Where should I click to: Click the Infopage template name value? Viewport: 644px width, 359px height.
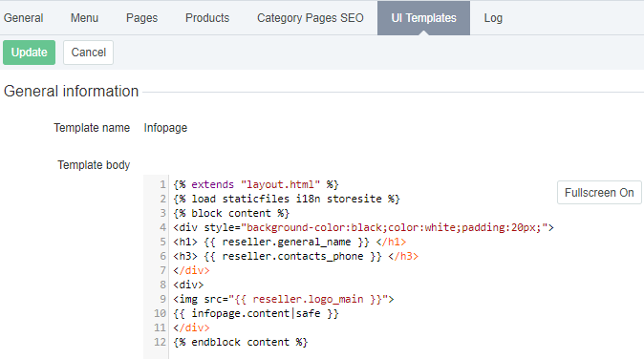click(165, 128)
